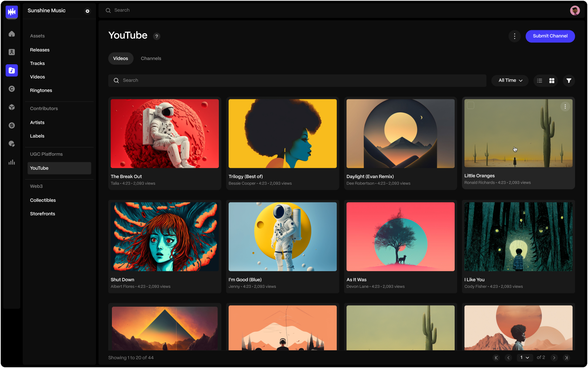Click 'Dee Robertson' video details line

(378, 184)
